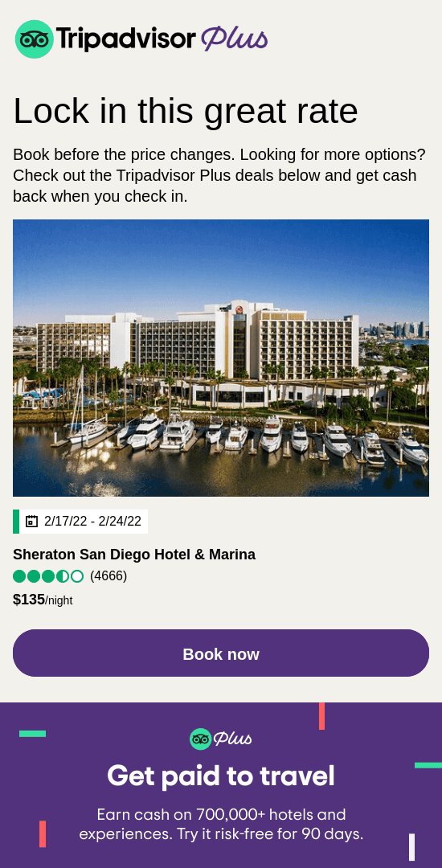Screen dimensions: 442x868
Task: Open Sheraton San Diego Hotel & Marina link
Action: point(134,554)
